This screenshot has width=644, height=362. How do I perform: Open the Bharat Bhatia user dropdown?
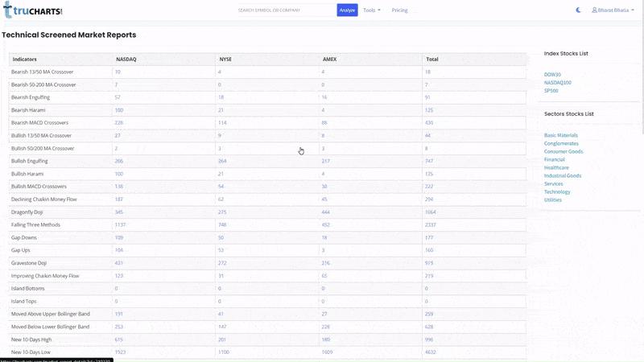[613, 10]
